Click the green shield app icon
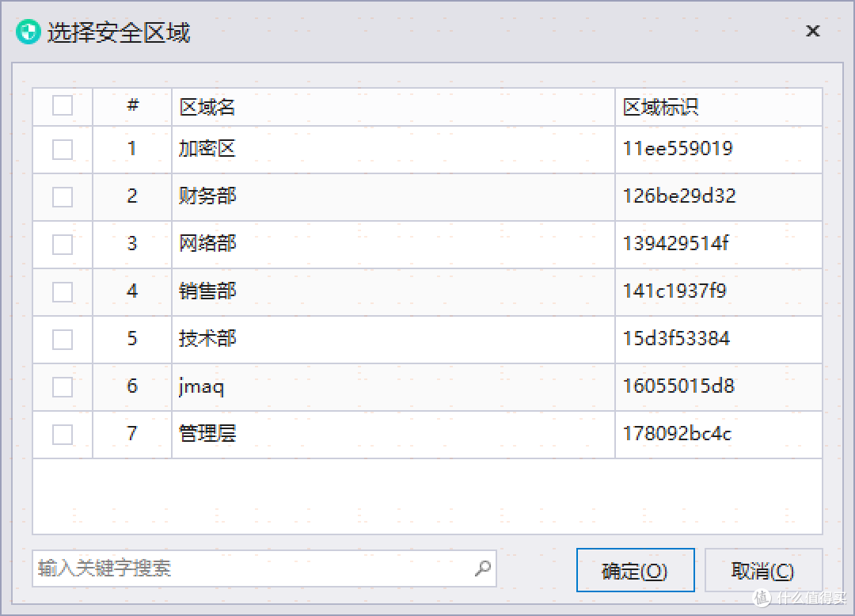 click(28, 32)
